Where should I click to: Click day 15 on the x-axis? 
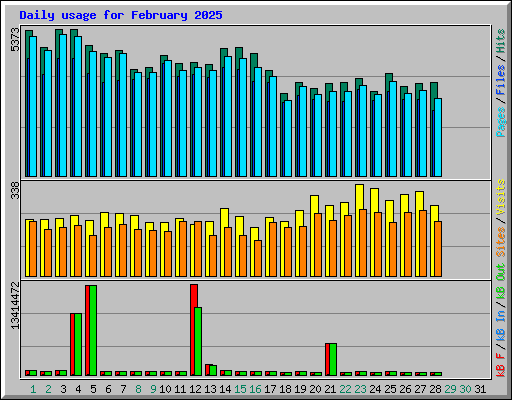click(x=240, y=389)
